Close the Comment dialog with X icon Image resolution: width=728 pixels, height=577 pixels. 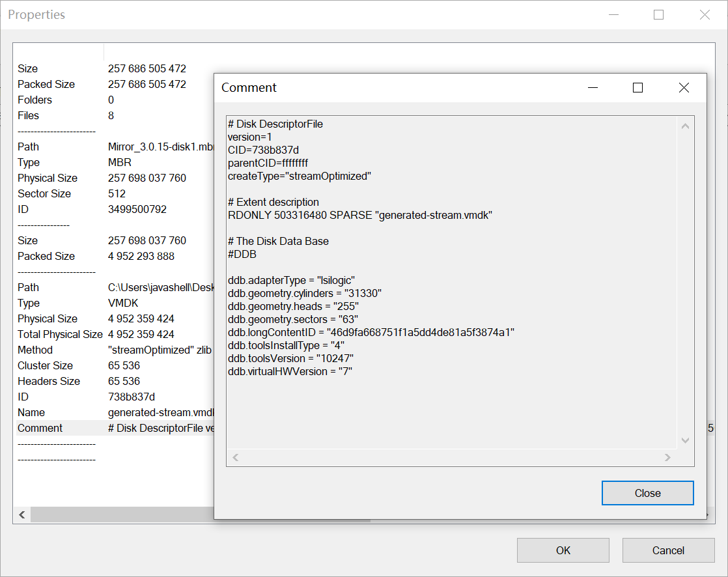click(x=684, y=88)
